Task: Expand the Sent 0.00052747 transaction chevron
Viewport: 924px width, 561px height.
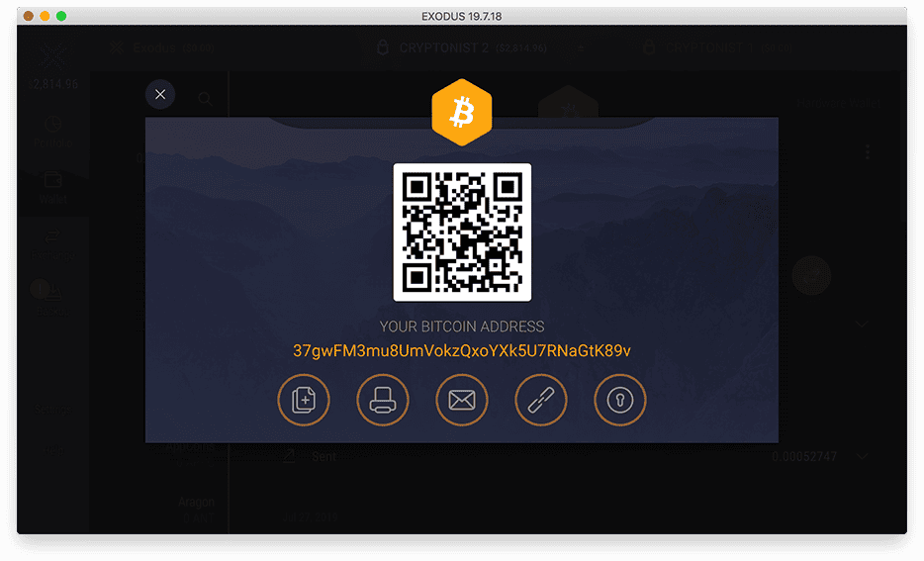Action: point(862,457)
